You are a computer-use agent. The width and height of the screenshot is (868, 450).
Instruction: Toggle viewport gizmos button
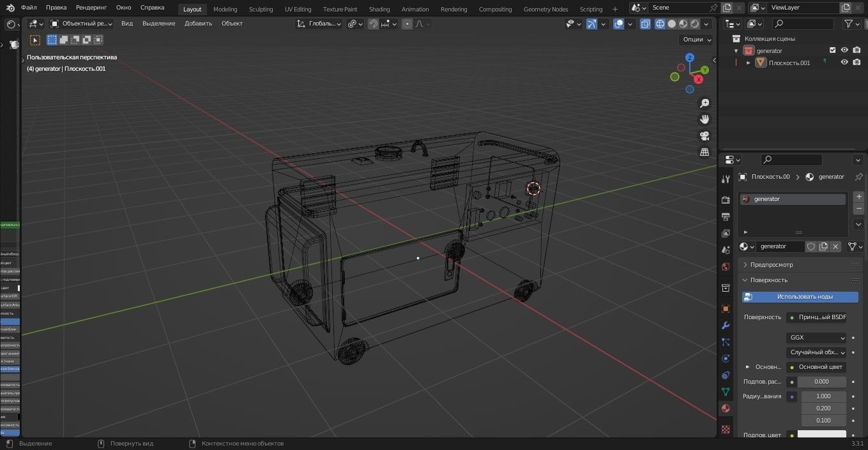pyautogui.click(x=592, y=24)
